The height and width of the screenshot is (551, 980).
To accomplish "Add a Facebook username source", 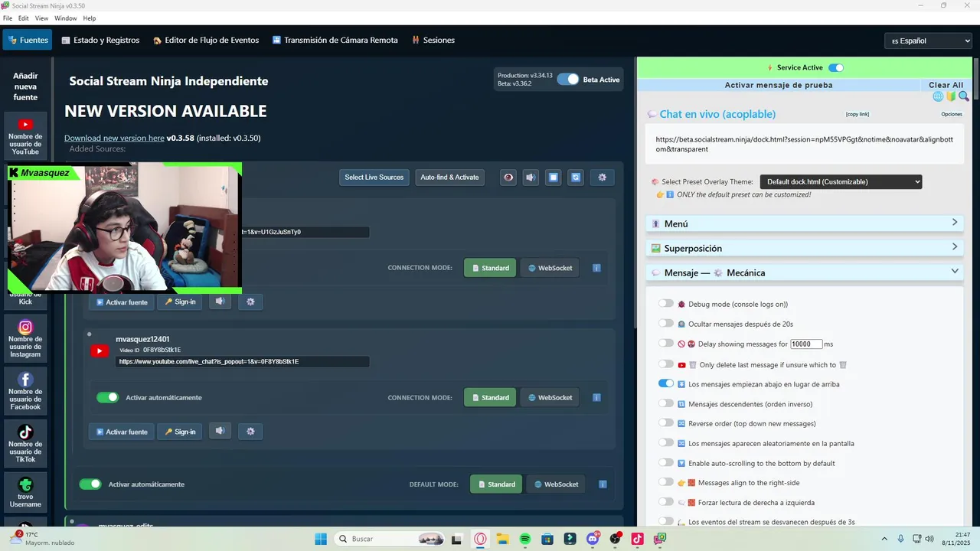I will (x=25, y=390).
